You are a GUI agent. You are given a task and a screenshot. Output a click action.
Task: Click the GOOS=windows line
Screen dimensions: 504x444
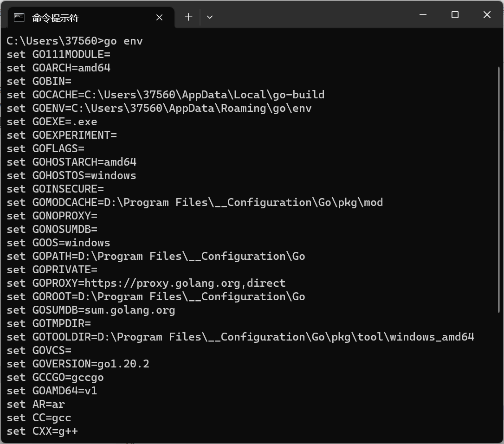click(x=58, y=243)
